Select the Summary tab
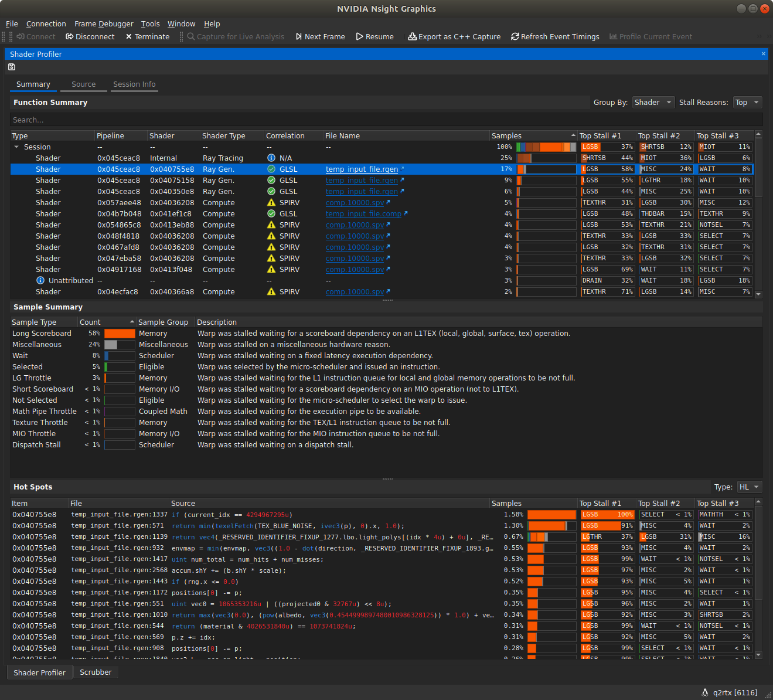The height and width of the screenshot is (700, 773). tap(33, 84)
